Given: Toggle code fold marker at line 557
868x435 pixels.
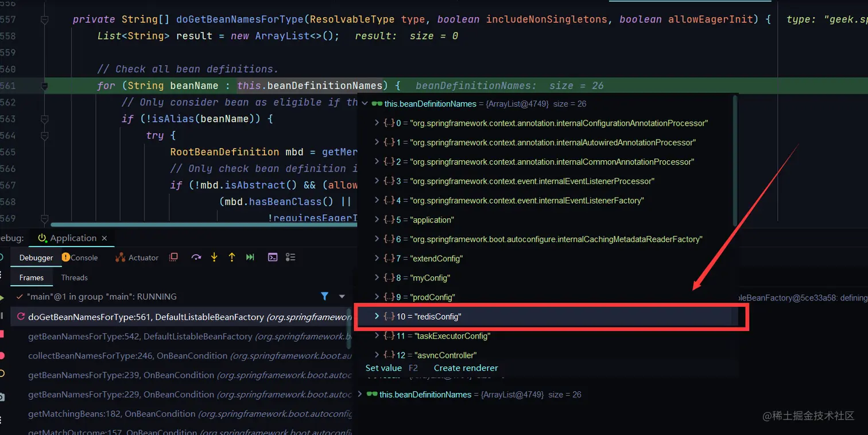Looking at the screenshot, I should [x=45, y=20].
